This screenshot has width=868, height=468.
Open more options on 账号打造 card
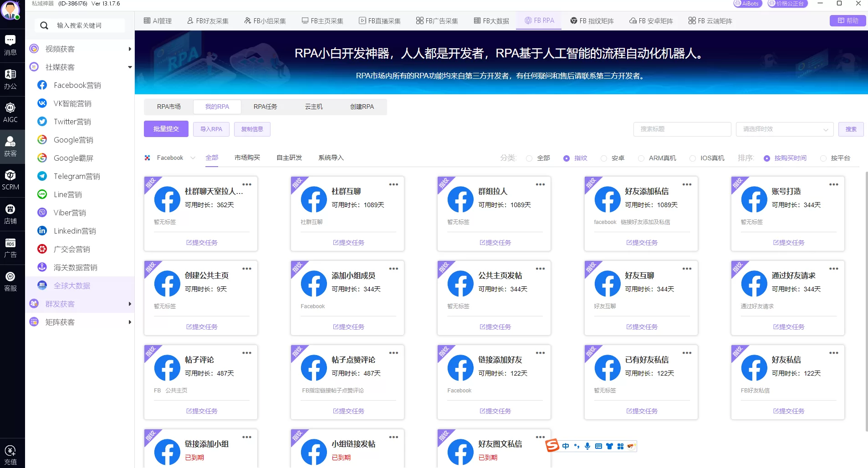(833, 184)
